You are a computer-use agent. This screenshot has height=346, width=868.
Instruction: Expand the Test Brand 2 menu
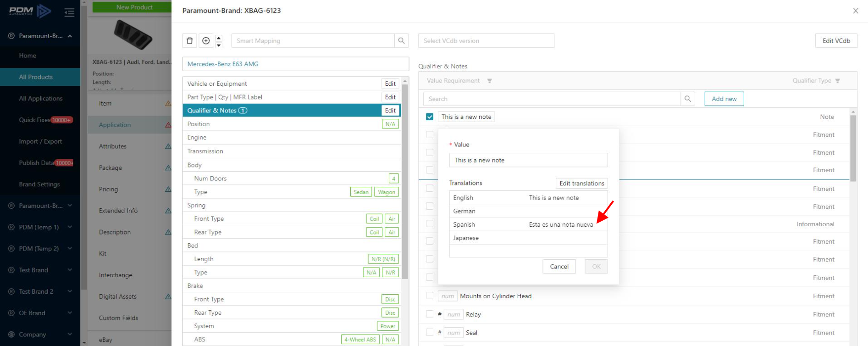click(x=70, y=291)
